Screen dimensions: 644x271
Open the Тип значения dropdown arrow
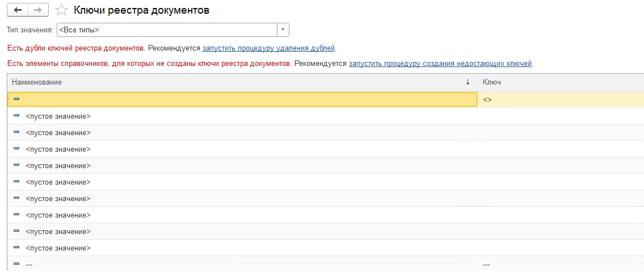pyautogui.click(x=283, y=30)
